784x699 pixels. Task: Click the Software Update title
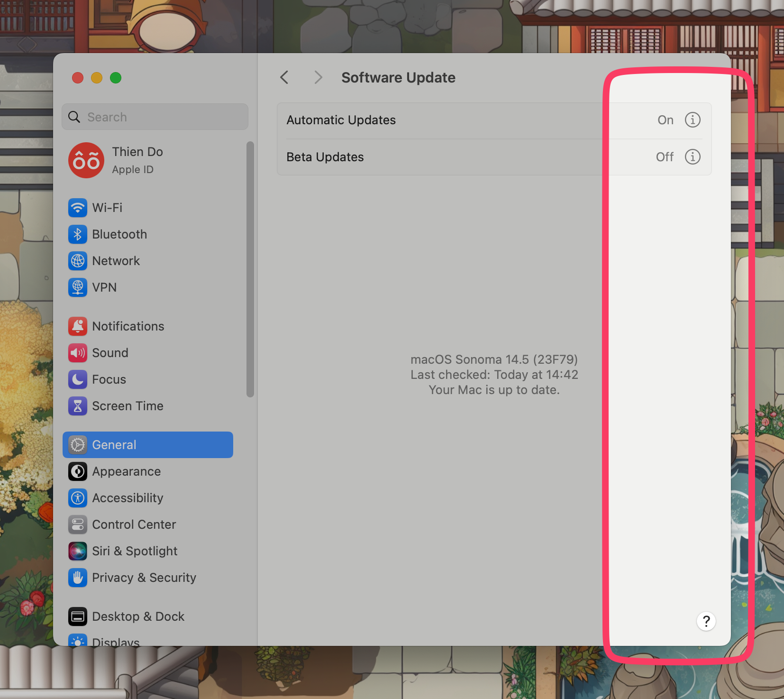(x=398, y=77)
